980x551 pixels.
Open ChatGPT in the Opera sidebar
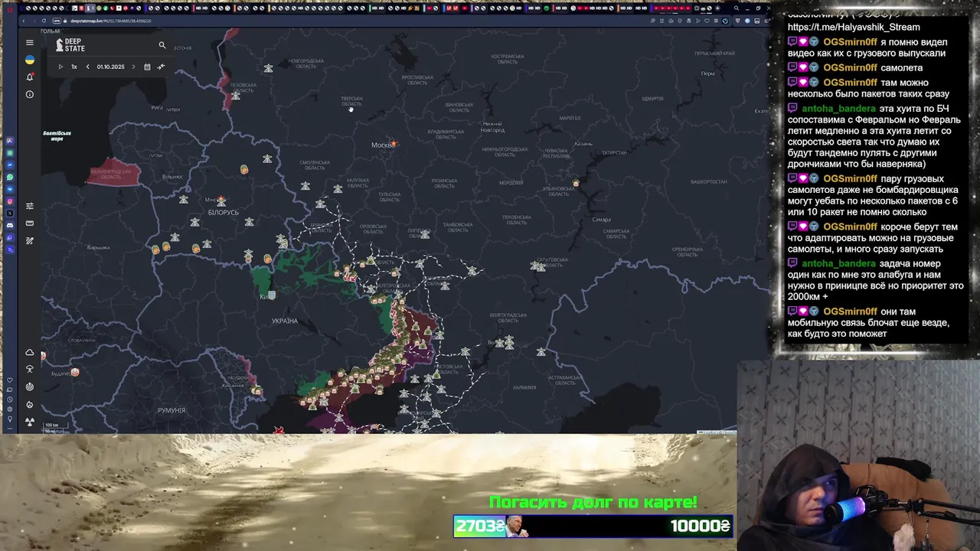pyautogui.click(x=10, y=153)
